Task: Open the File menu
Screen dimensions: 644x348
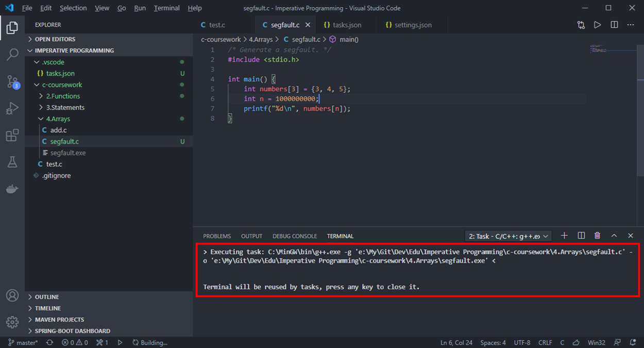Action: pos(27,8)
